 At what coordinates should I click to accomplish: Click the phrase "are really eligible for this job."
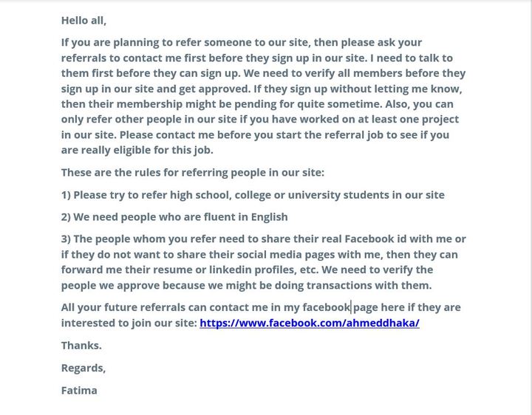point(137,150)
